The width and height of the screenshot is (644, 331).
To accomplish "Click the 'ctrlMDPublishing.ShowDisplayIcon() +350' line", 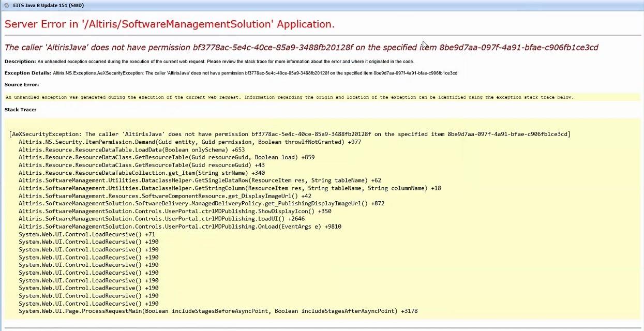I will pyautogui.click(x=175, y=211).
